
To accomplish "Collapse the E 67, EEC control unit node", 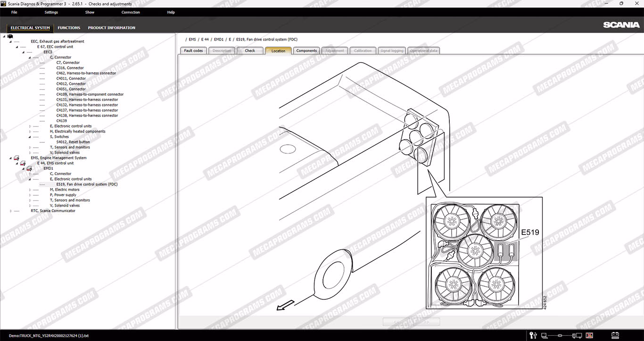I will [x=17, y=47].
